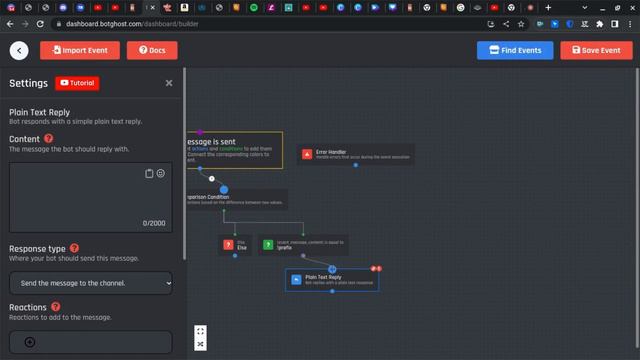This screenshot has height=360, width=640.
Task: Click the 'Plain Text Reply' settings heading
Action: [x=40, y=112]
